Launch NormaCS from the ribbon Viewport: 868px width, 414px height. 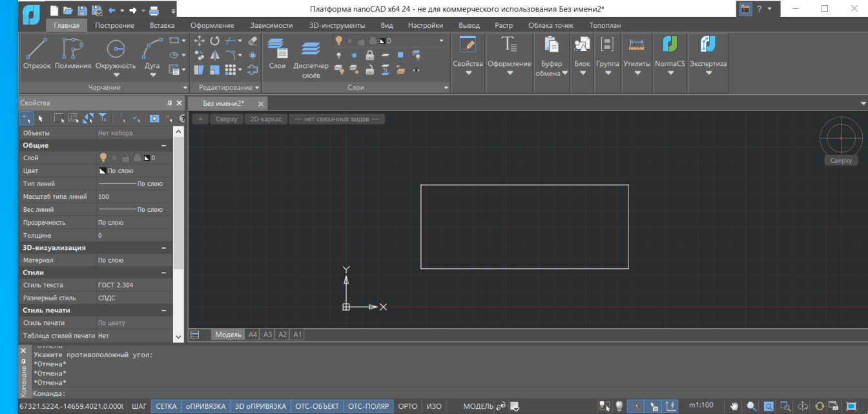(x=670, y=56)
